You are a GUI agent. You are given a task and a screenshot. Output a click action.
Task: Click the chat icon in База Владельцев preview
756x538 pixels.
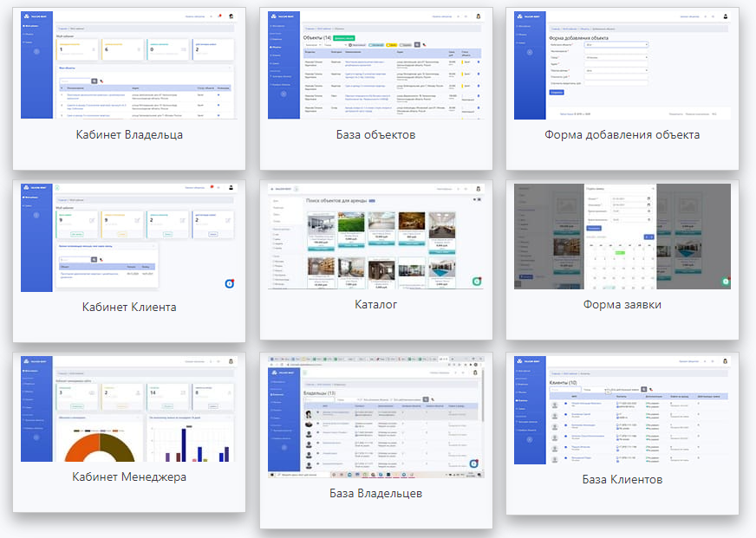pyautogui.click(x=474, y=464)
